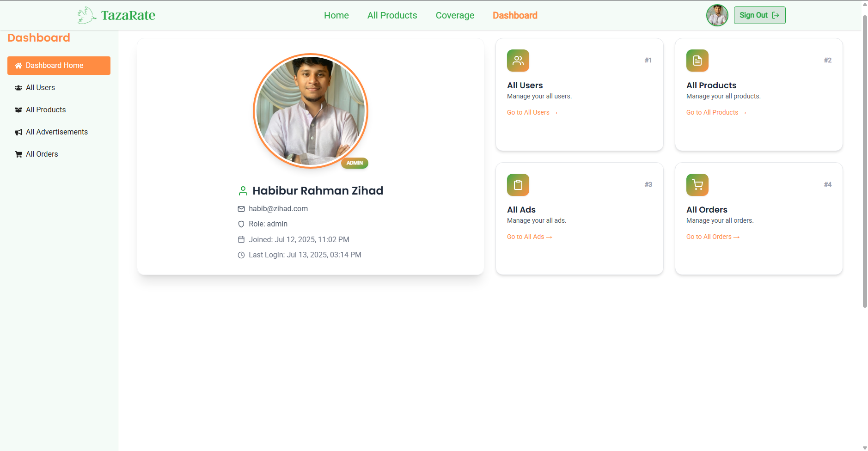Click the Last Login: Jul 13, 2025 text

coord(305,255)
